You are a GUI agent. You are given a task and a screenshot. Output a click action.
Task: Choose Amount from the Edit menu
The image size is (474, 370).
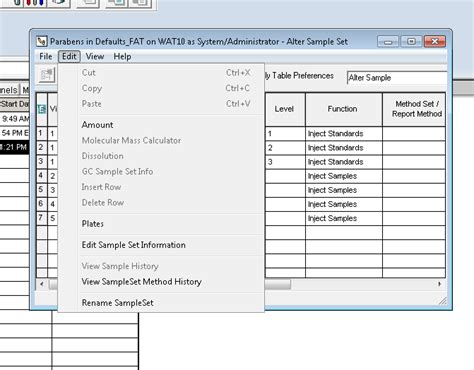(x=97, y=125)
